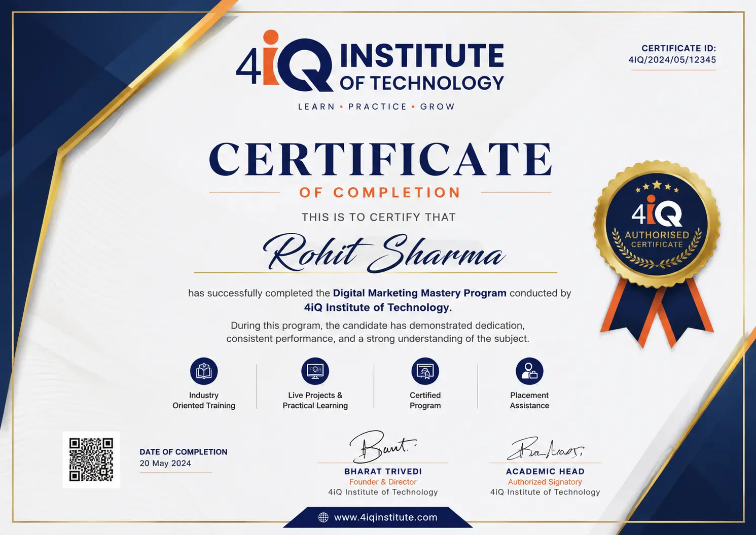
Task: Click the QR code
Action: (x=91, y=459)
